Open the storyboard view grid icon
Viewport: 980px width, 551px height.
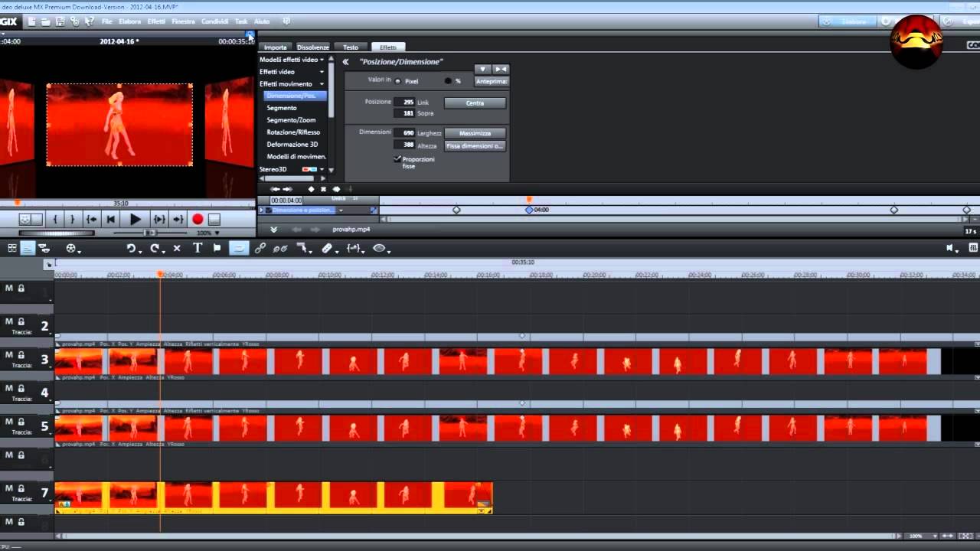point(12,248)
